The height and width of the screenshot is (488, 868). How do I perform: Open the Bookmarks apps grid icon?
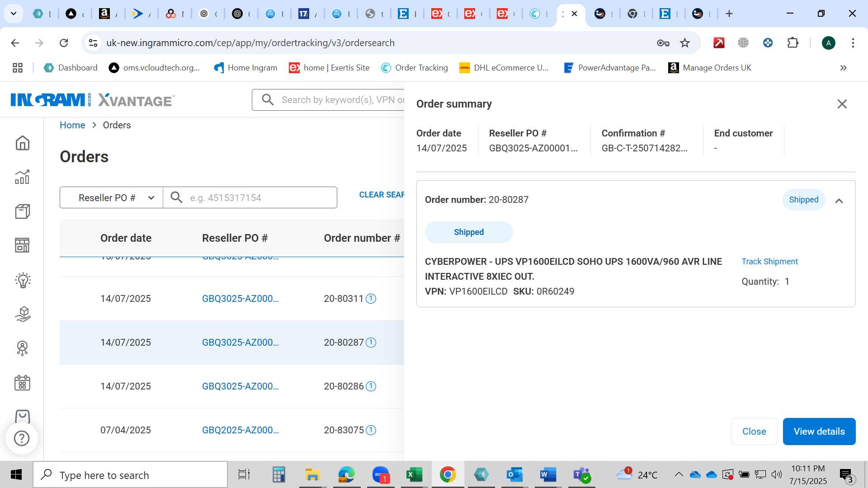click(x=17, y=68)
